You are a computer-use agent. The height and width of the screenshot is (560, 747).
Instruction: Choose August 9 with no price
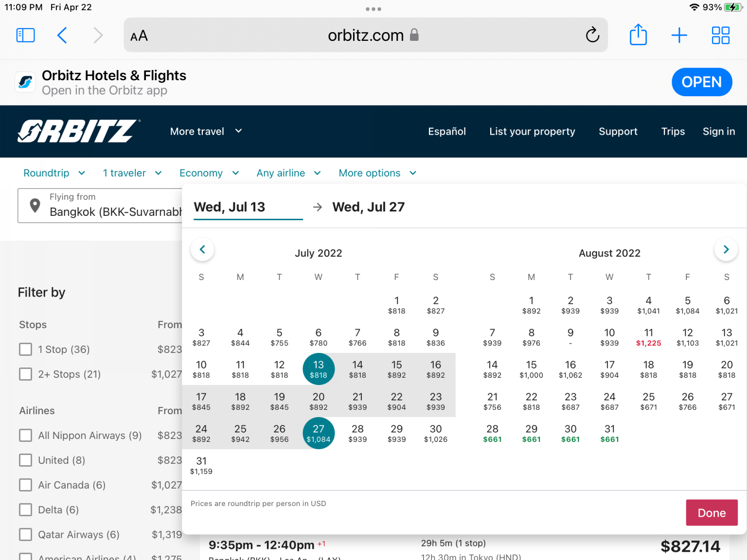tap(570, 337)
